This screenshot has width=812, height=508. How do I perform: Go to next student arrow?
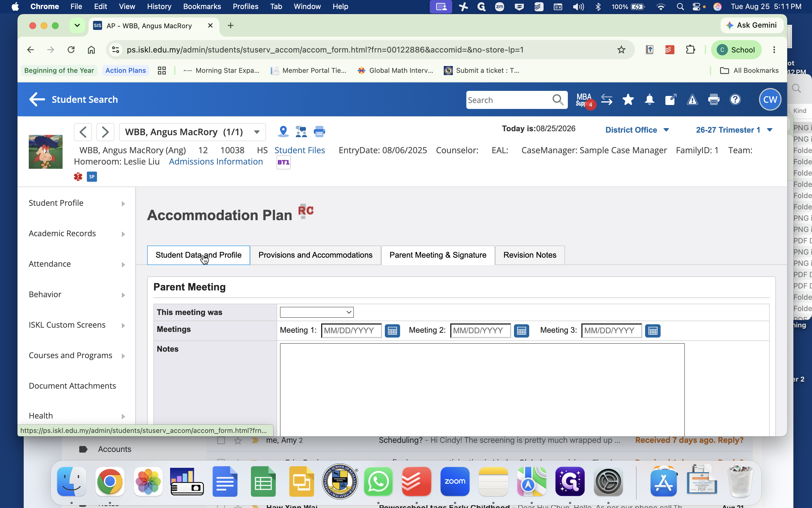[105, 132]
